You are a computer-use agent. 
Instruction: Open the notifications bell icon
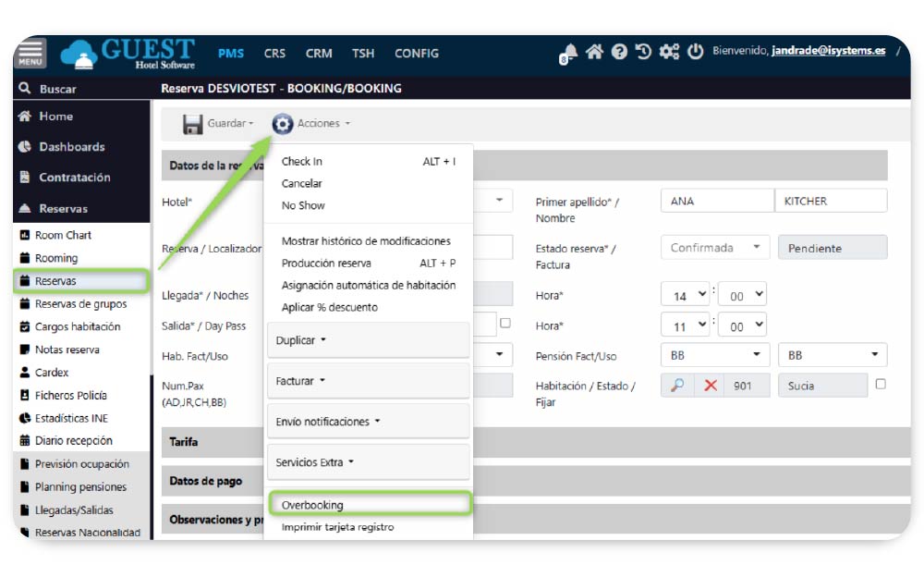coord(568,54)
